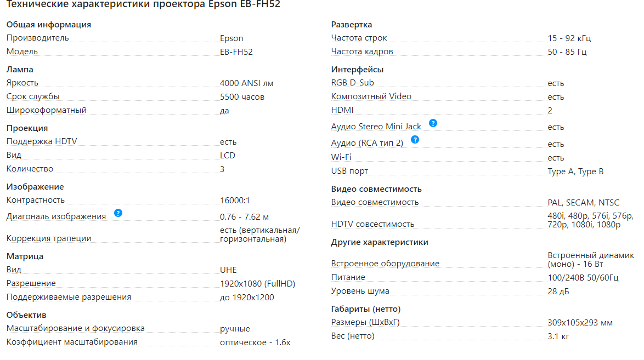Select the Wi-Fi row label

[341, 157]
